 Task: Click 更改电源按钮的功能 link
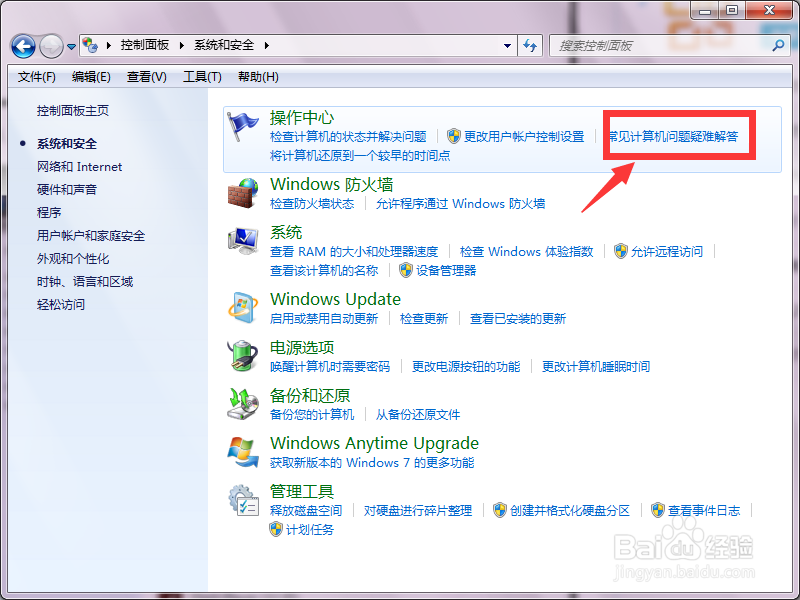(x=466, y=366)
